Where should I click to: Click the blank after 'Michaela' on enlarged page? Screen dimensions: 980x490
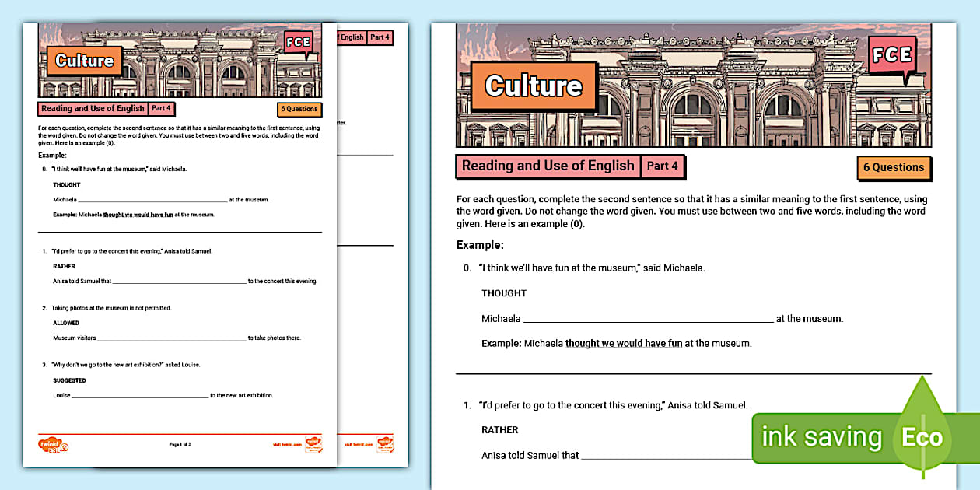(x=647, y=319)
